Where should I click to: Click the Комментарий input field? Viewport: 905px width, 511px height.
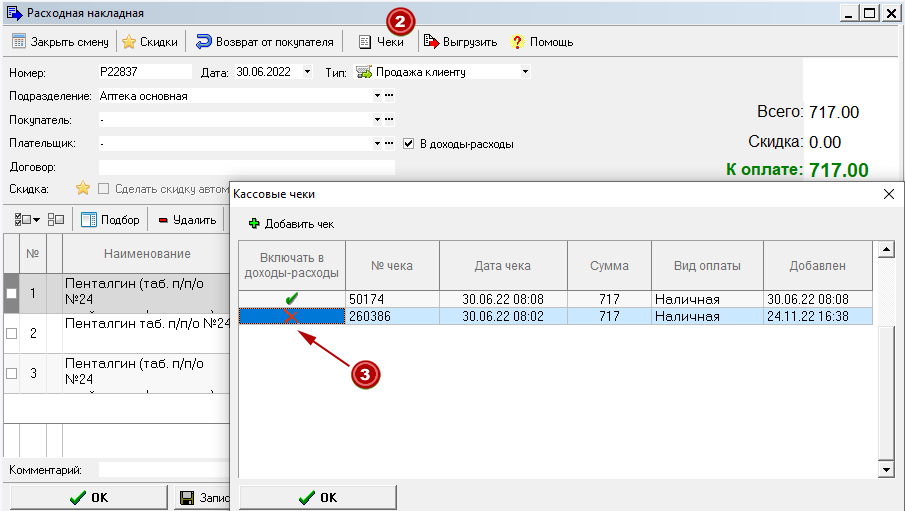point(164,470)
